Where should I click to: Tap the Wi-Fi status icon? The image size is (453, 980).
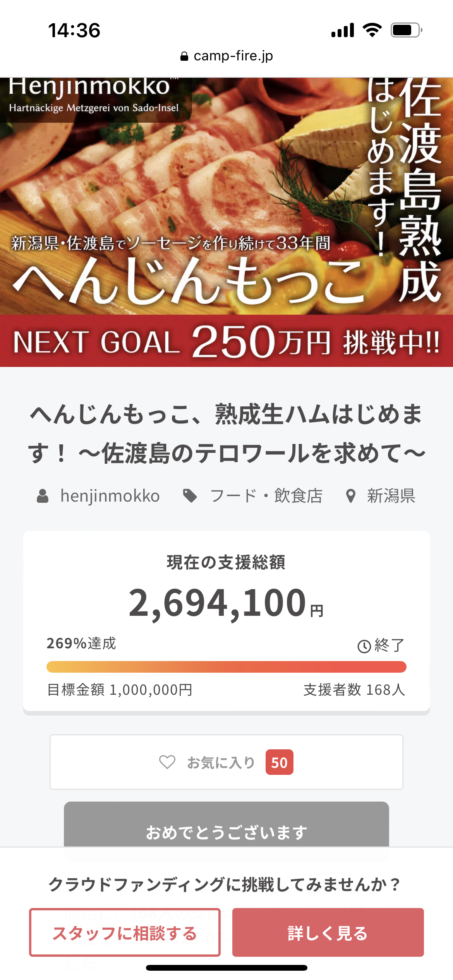(372, 30)
